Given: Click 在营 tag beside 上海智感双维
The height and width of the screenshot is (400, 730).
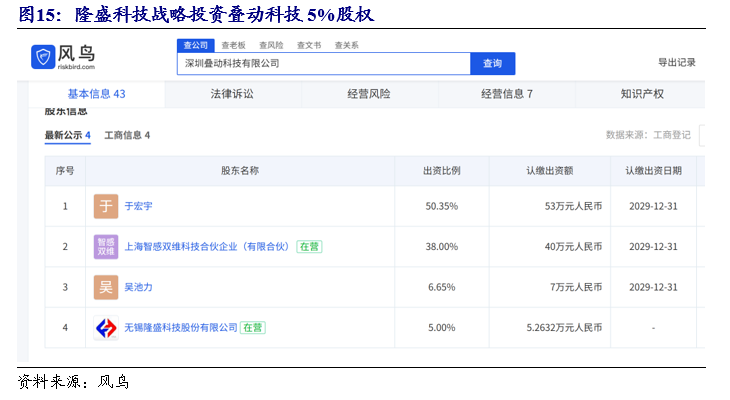Looking at the screenshot, I should (309, 247).
